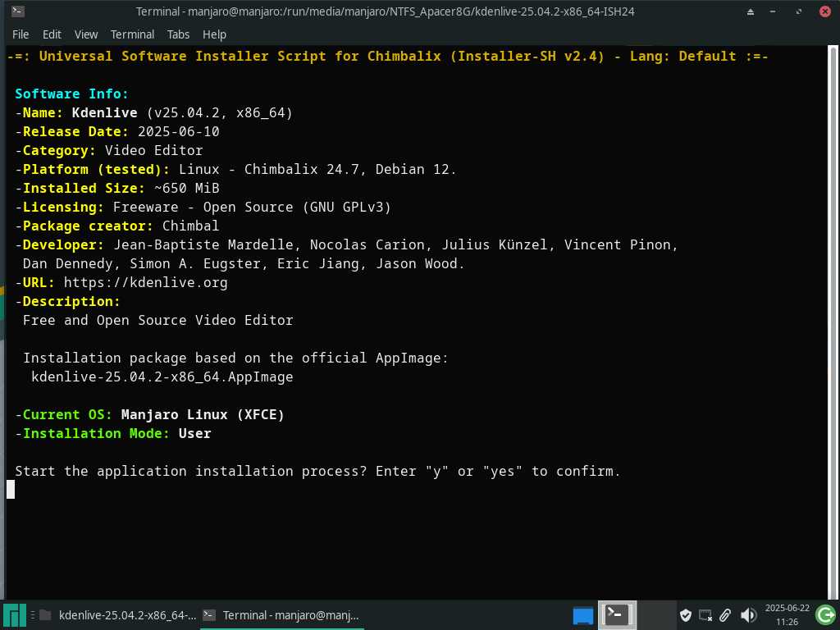
Task: Click the 'Free and Open Source Video Editor' description
Action: click(x=158, y=320)
